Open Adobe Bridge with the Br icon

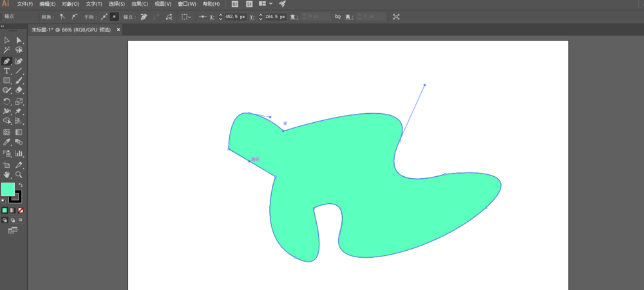tap(234, 4)
